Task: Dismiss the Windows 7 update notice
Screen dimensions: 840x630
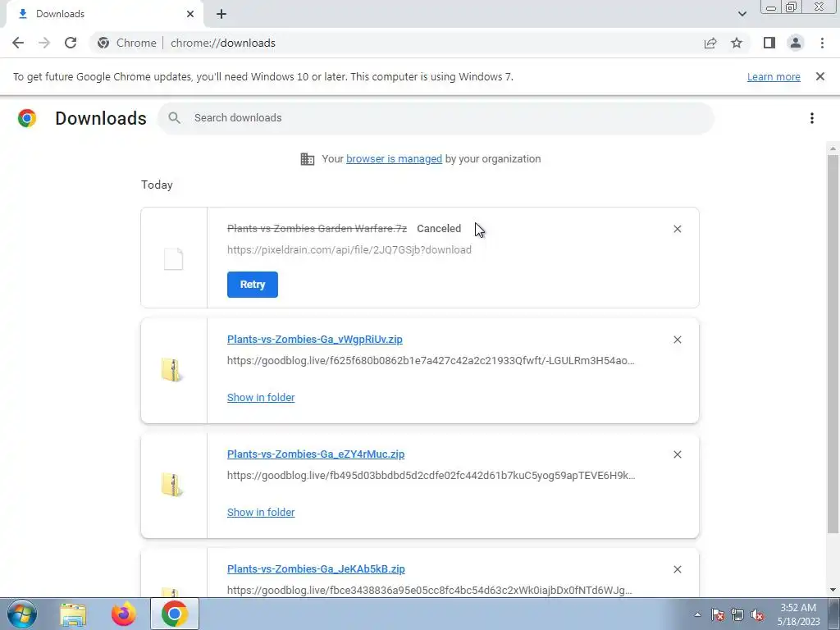Action: point(820,76)
